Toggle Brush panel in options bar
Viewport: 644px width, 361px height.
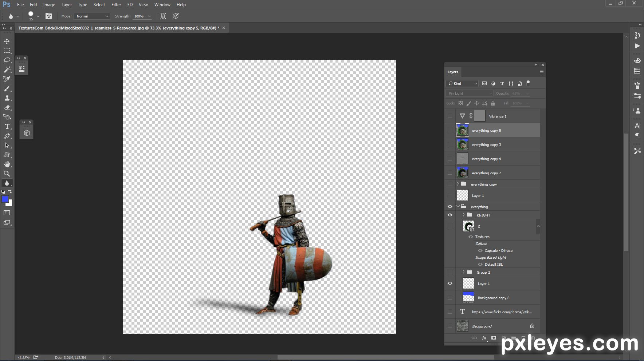point(48,16)
